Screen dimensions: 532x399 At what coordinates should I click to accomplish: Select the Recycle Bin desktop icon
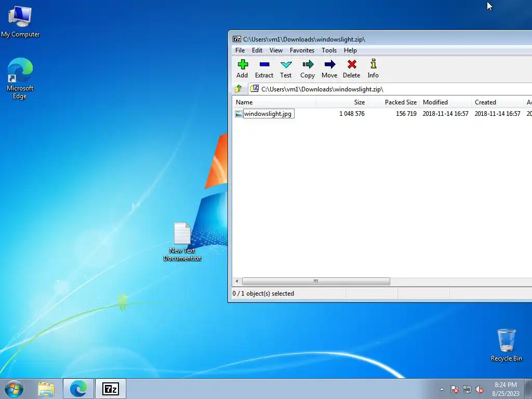point(506,345)
